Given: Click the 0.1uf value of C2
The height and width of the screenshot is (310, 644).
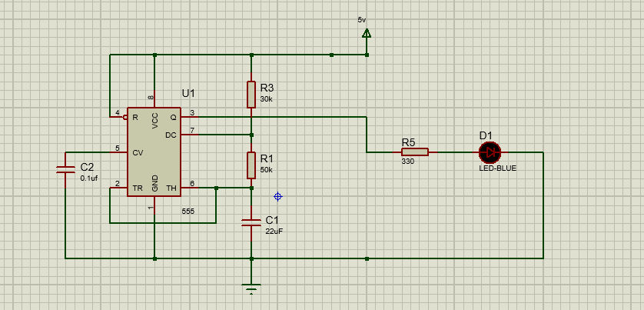Looking at the screenshot, I should 89,178.
